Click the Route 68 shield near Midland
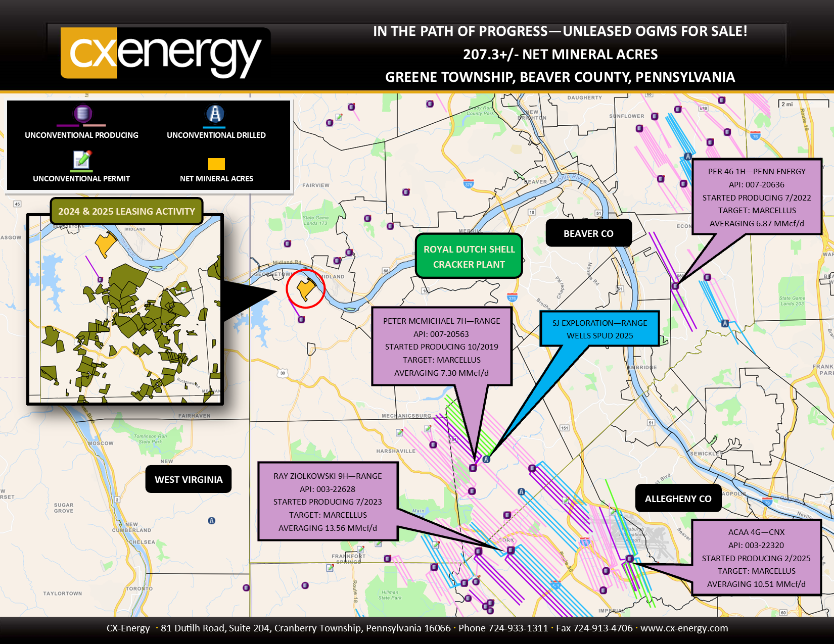 click(x=386, y=271)
